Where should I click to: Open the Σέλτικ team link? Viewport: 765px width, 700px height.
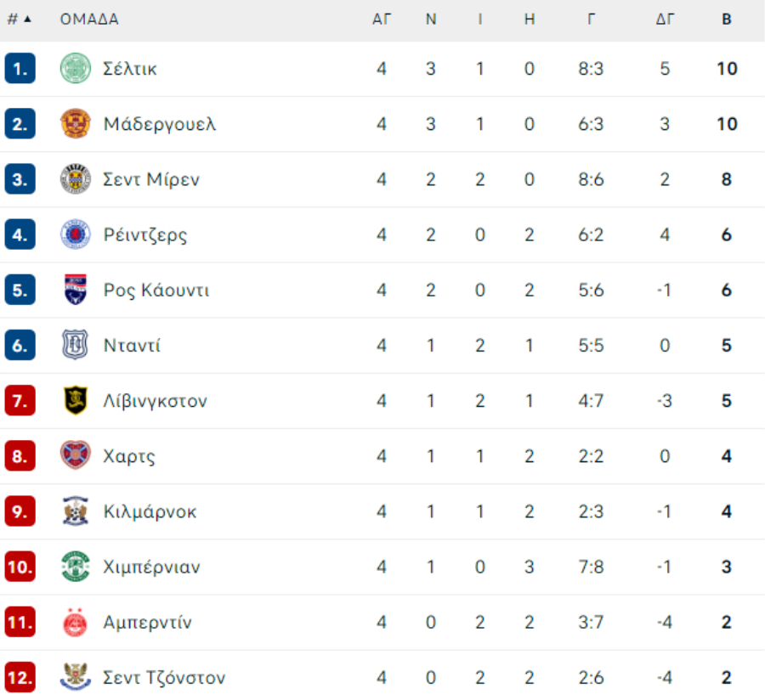[x=130, y=69]
